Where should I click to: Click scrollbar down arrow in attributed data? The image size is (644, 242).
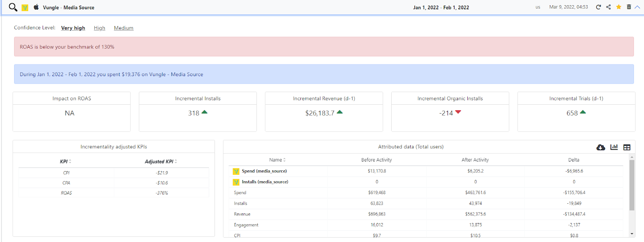tap(632, 234)
